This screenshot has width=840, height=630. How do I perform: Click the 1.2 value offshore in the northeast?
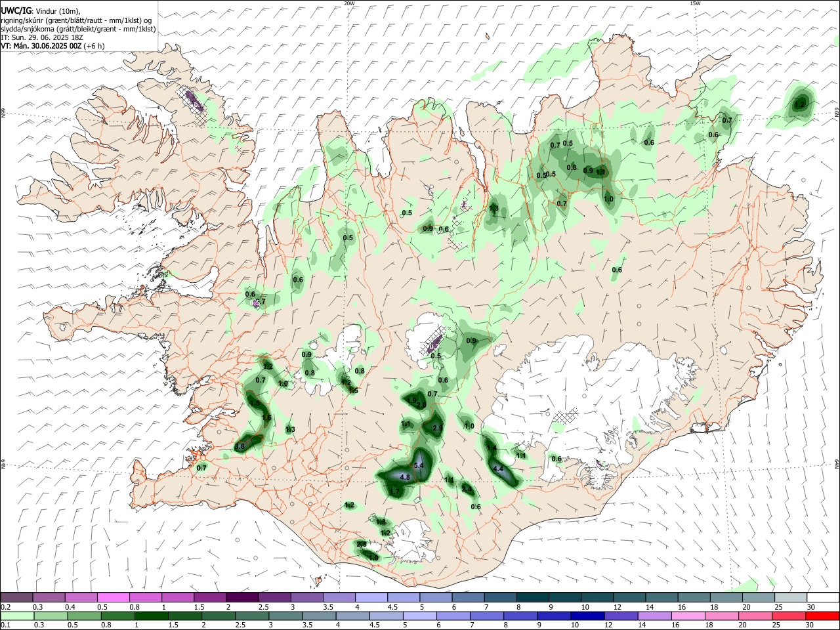tap(799, 104)
